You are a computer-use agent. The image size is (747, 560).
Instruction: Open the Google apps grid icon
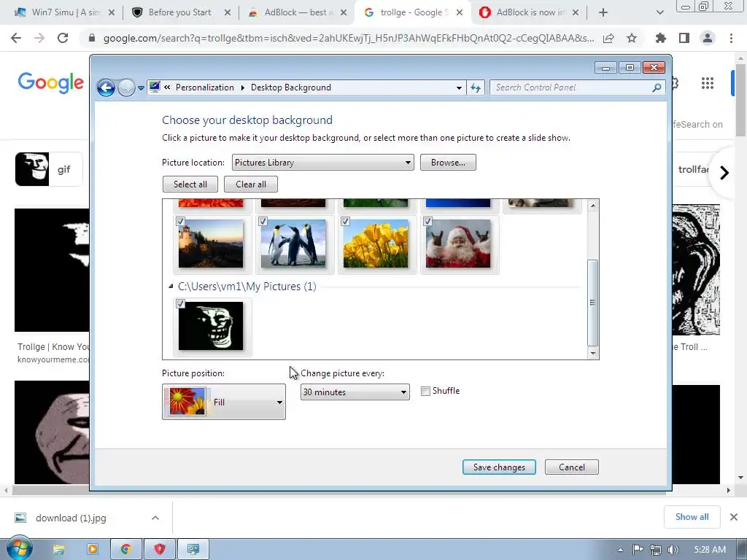708,83
